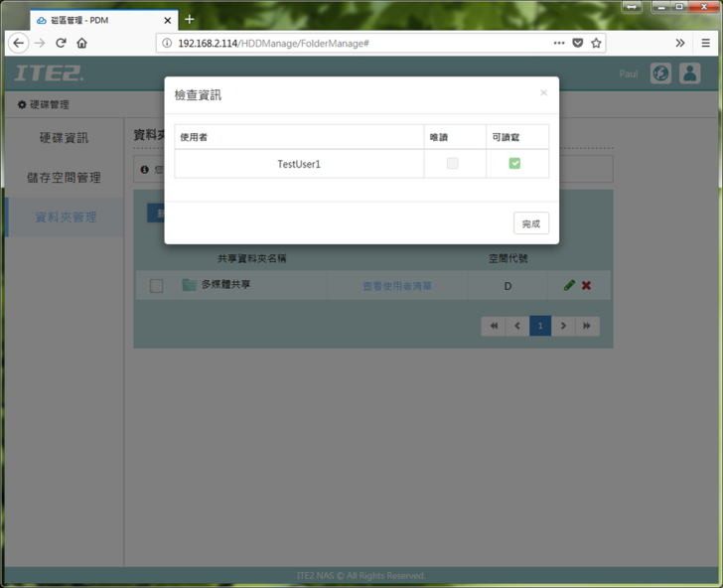Click the globe language icon
723x588 pixels.
660,73
